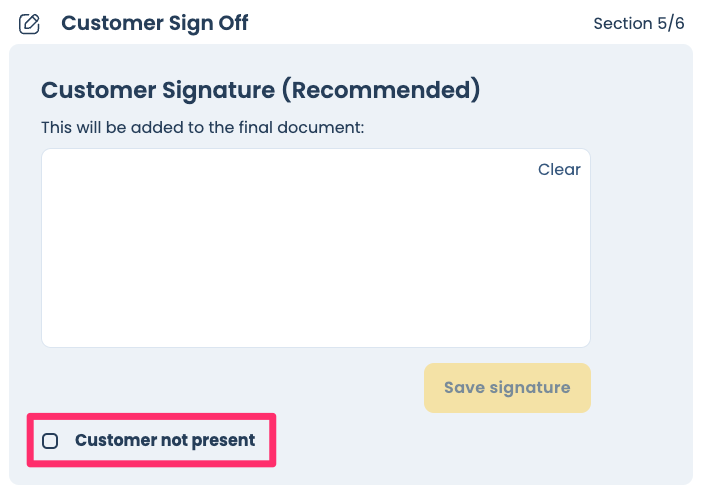Screen dimensions: 703x500
Task: Click the small square box before 'Customer not present'
Action: [x=50, y=440]
